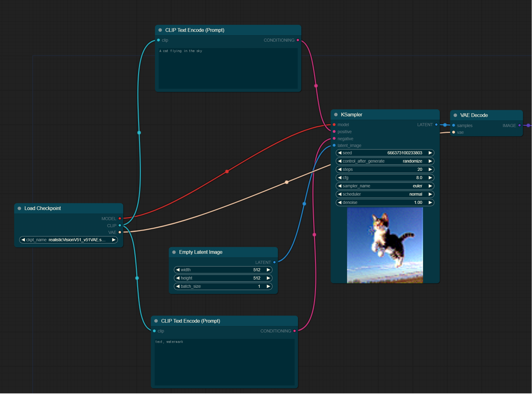Image resolution: width=532 pixels, height=394 pixels.
Task: Click the midpoint dot on the red model link
Action: pos(227,171)
